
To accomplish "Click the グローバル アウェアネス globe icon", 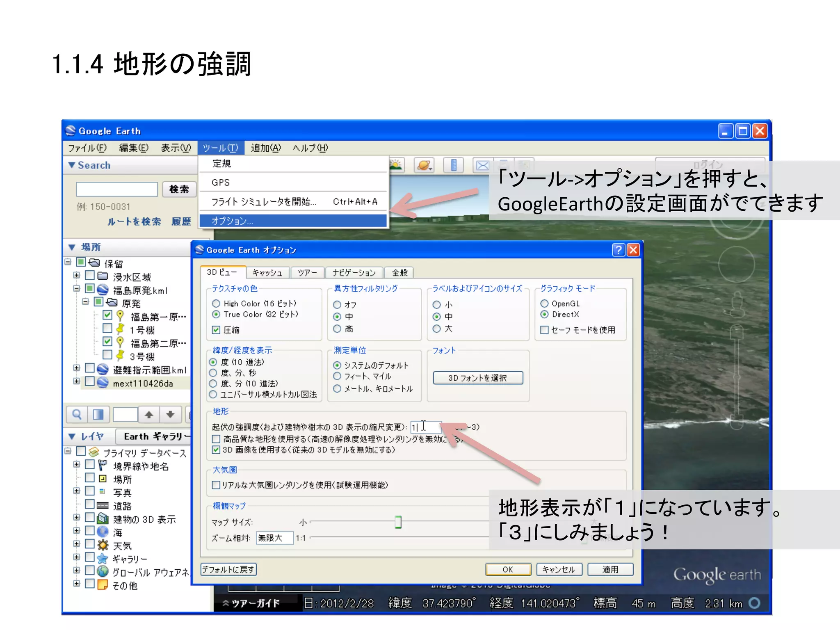I will [x=103, y=571].
